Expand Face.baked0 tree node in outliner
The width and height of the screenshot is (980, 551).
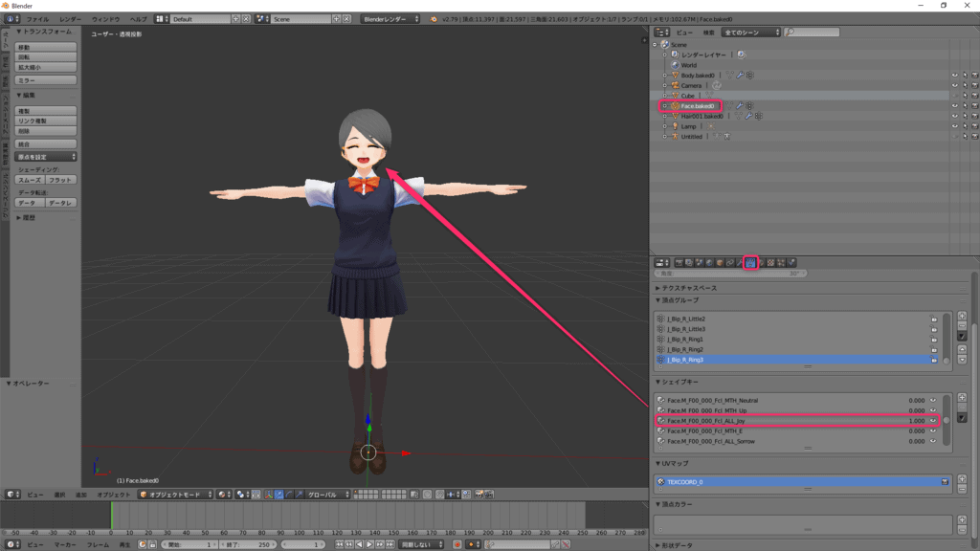[664, 106]
